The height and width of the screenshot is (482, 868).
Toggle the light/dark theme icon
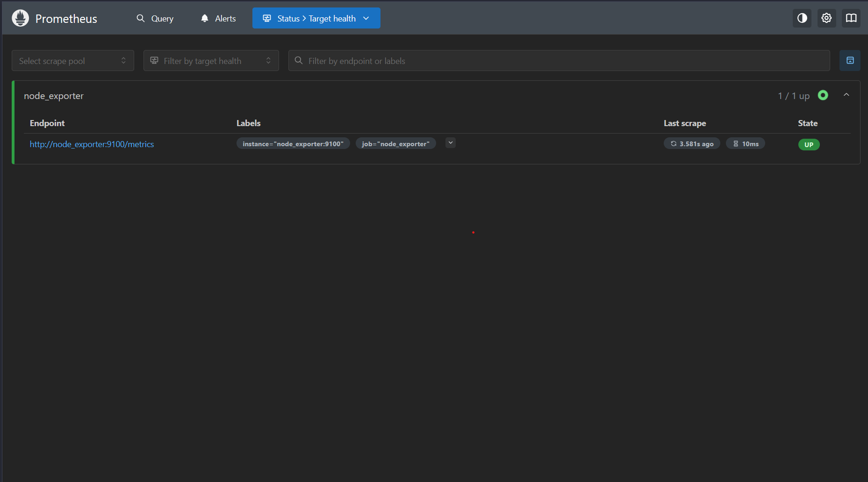(x=802, y=18)
